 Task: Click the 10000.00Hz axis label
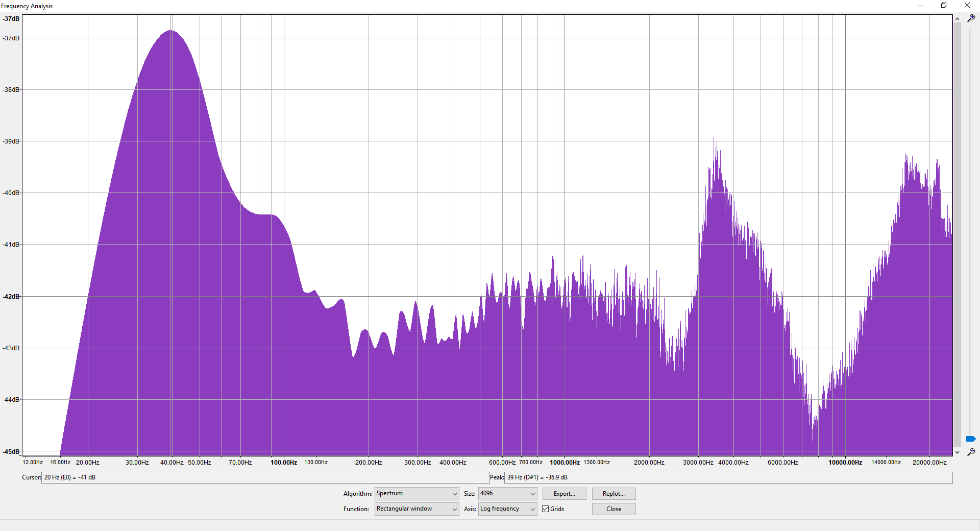point(845,463)
